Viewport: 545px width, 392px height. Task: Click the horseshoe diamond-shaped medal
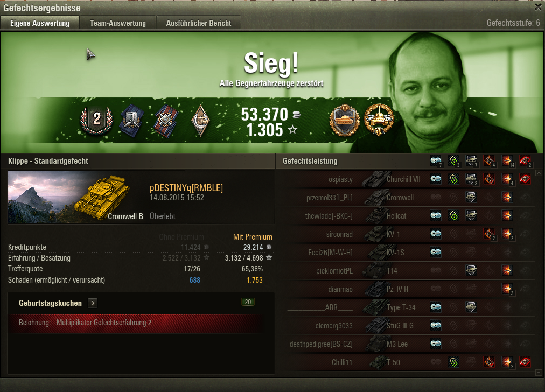(200, 120)
